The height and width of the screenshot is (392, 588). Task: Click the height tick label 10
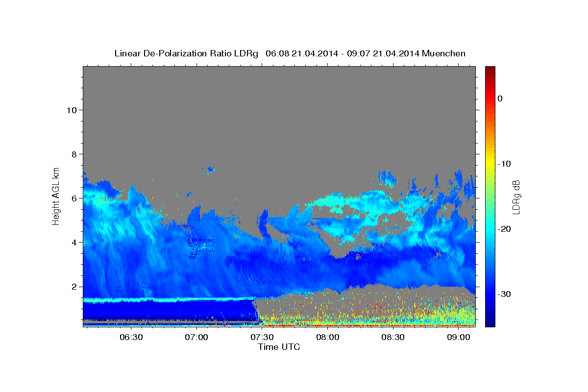[x=72, y=110]
